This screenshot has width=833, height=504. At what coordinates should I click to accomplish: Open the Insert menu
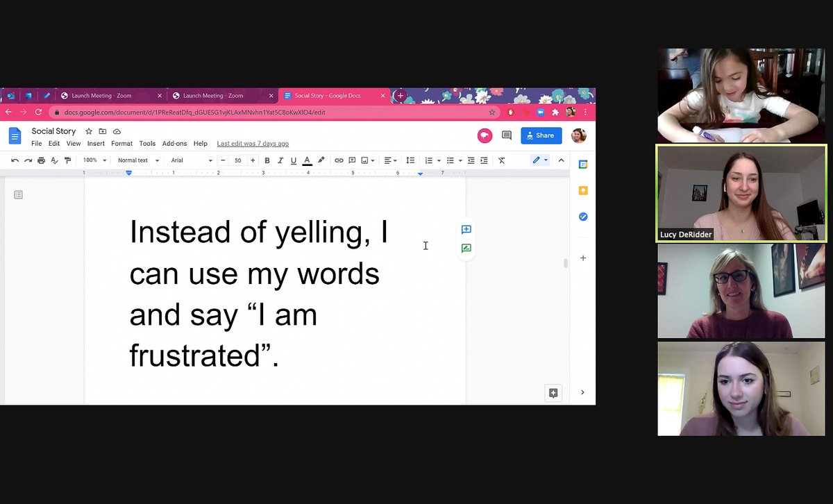pos(96,144)
